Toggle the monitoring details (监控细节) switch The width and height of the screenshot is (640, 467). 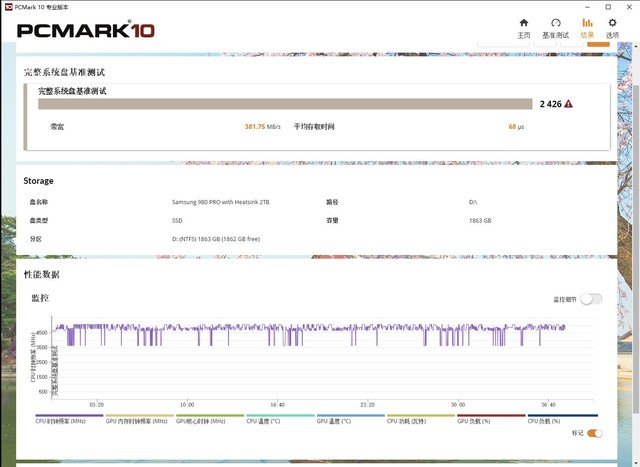591,299
